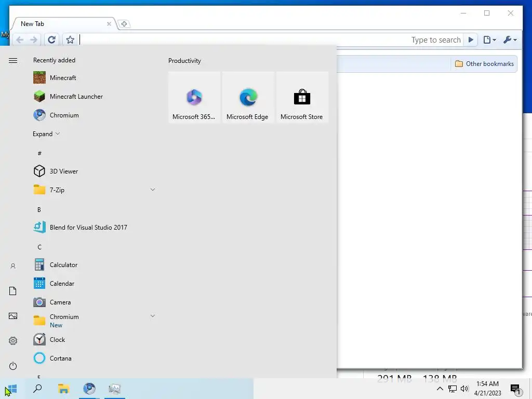
Task: Expand the 7-Zip folder chevron
Action: tap(153, 190)
